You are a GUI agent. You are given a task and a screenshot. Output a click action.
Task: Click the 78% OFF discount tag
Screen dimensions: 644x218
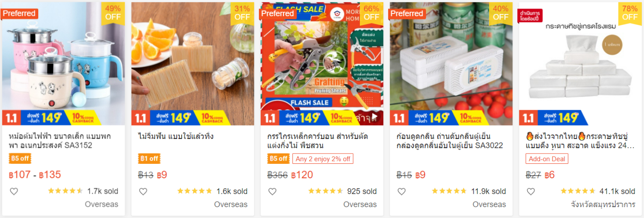[630, 13]
